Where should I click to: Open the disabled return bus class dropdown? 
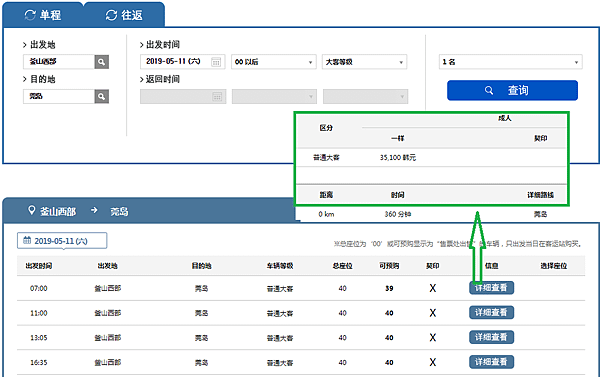(x=365, y=96)
